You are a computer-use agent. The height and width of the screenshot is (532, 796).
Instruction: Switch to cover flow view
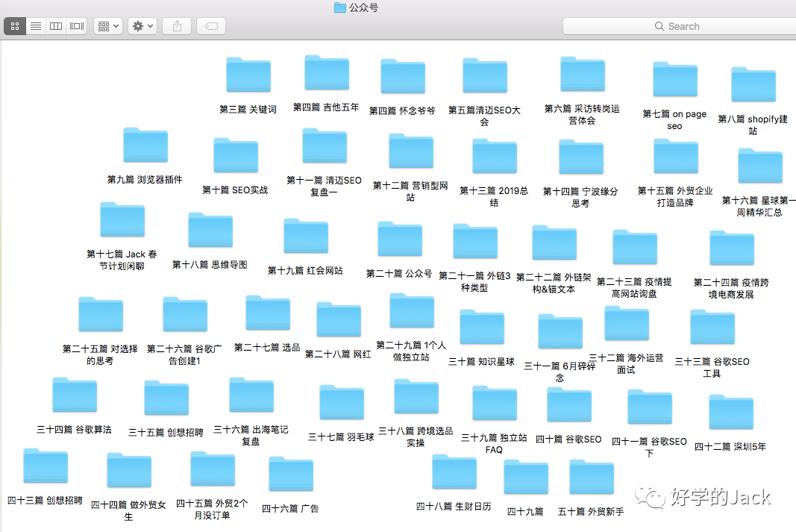tap(75, 26)
